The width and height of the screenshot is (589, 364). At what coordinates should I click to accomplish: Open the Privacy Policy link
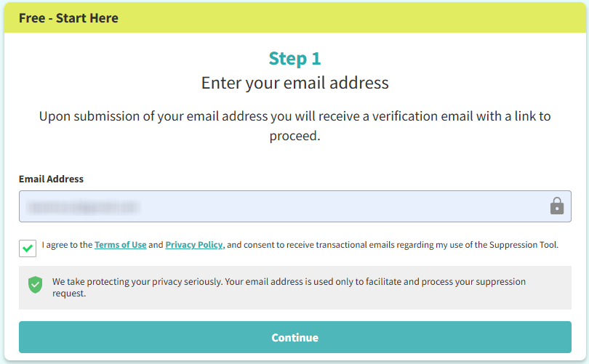point(194,245)
